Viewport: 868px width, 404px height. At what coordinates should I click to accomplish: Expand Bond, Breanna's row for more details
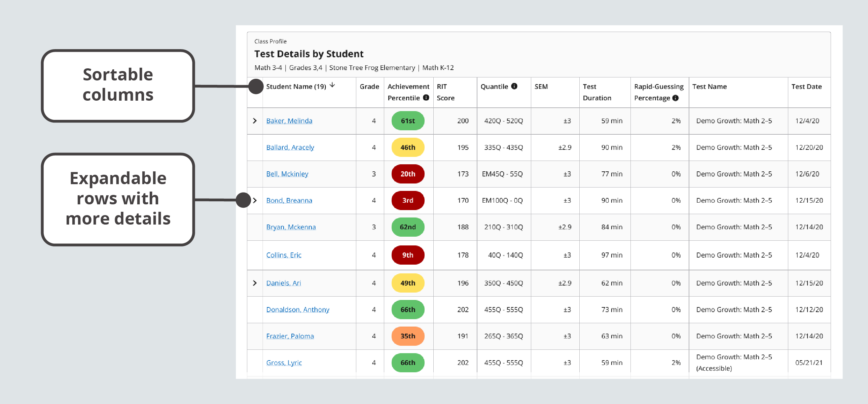pos(255,200)
